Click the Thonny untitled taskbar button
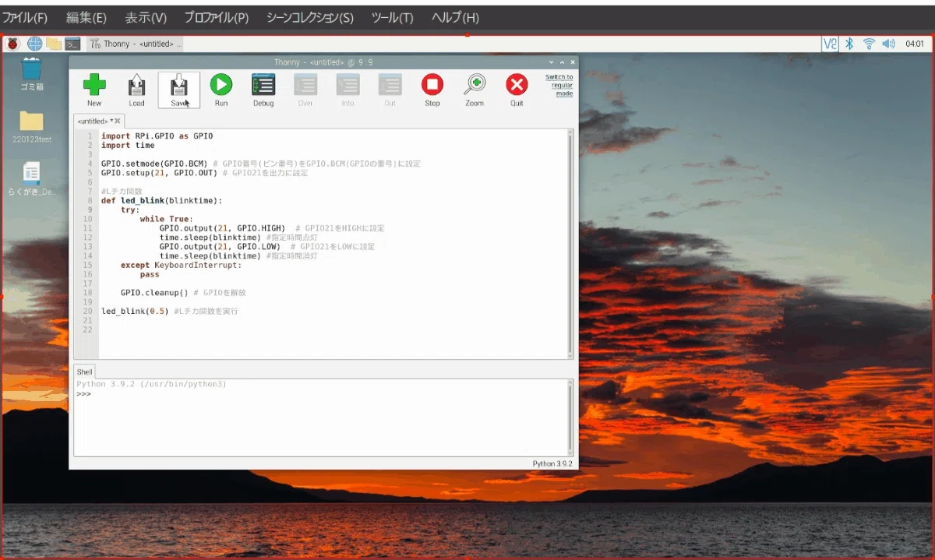The height and width of the screenshot is (560, 935). [136, 44]
